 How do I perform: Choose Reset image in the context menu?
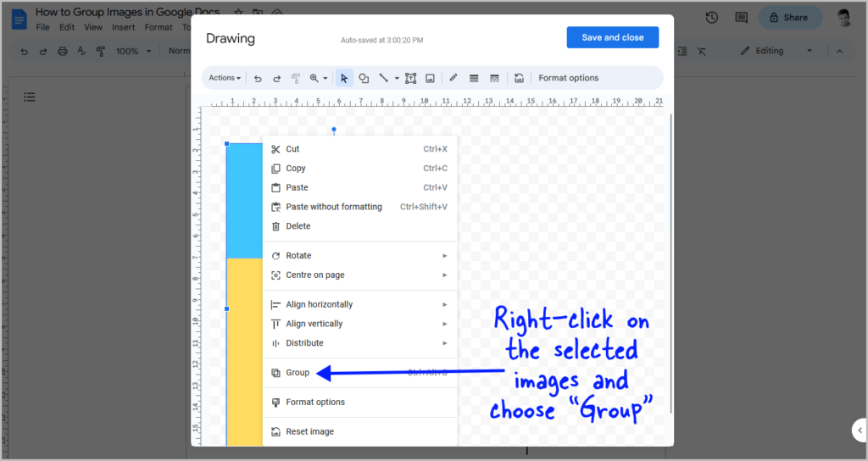click(359, 431)
